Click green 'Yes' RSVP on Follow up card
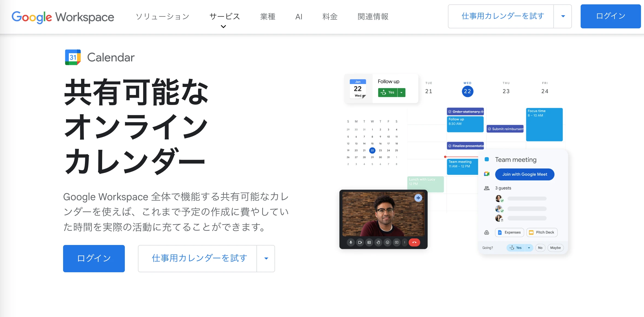The image size is (644, 317). 388,92
